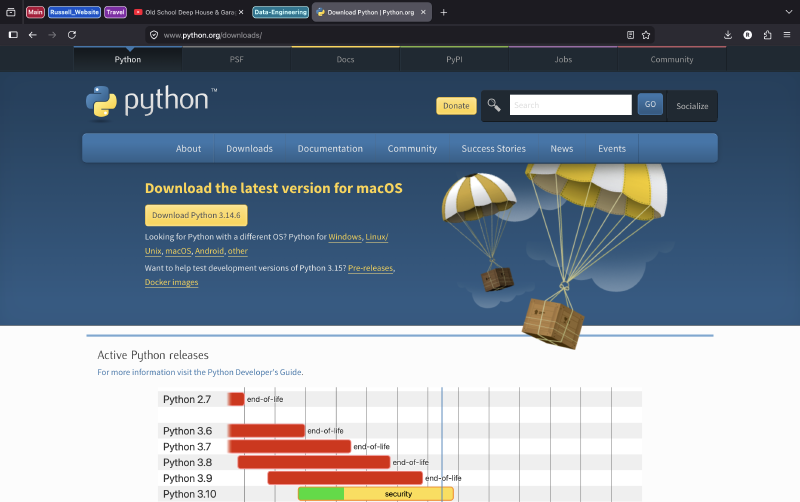Click the 'Python 3.8' chart label
This screenshot has width=800, height=502.
click(x=187, y=462)
